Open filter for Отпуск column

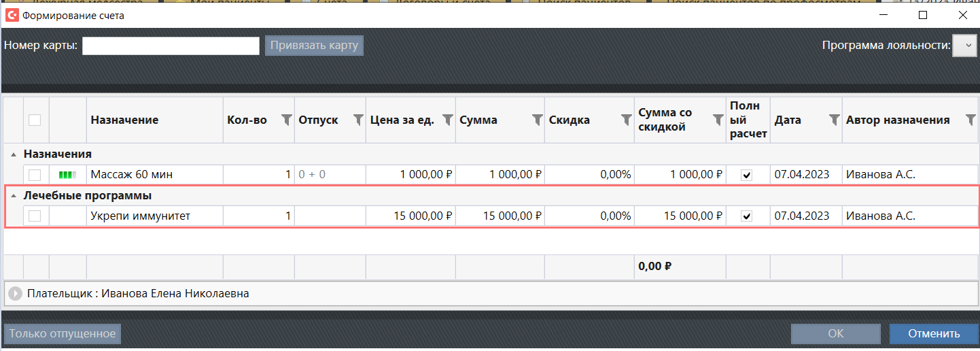[x=358, y=120]
